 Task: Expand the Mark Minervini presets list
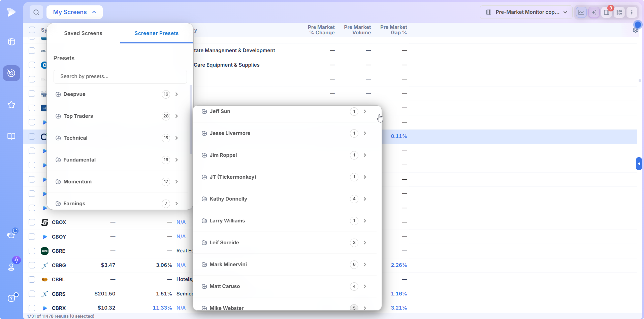pos(285,264)
